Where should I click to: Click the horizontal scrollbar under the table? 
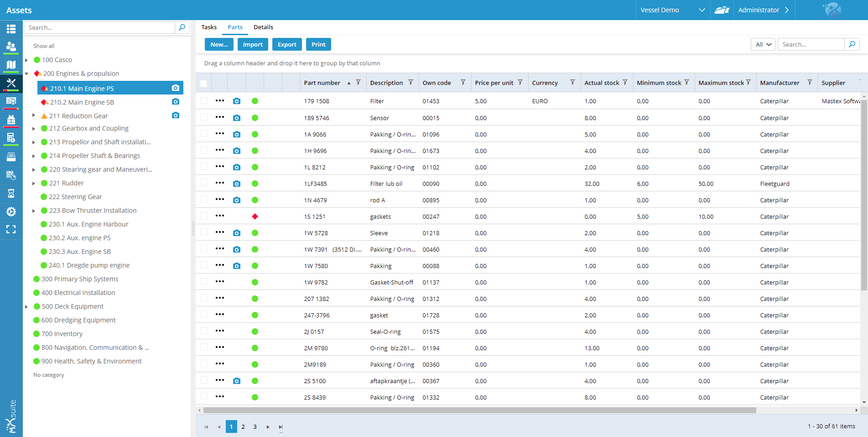(x=479, y=410)
